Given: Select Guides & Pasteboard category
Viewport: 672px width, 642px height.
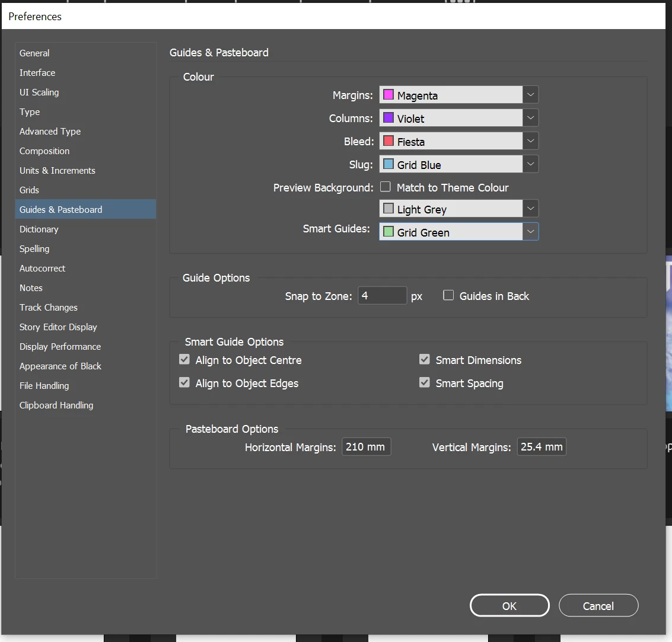Looking at the screenshot, I should click(x=85, y=209).
